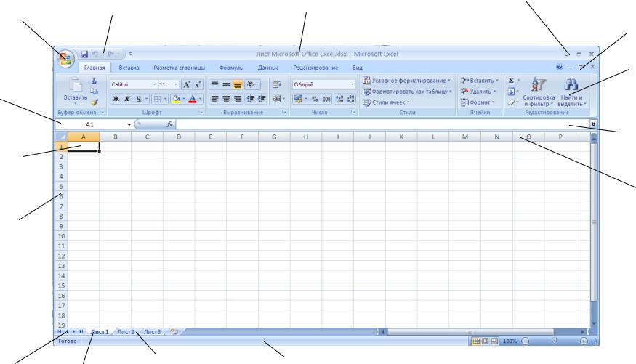Click the fx insert function icon
The width and height of the screenshot is (636, 364).
coord(169,124)
